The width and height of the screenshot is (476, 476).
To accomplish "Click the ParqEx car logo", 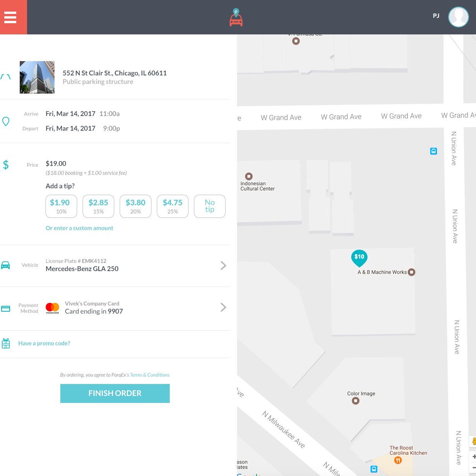I will click(236, 18).
